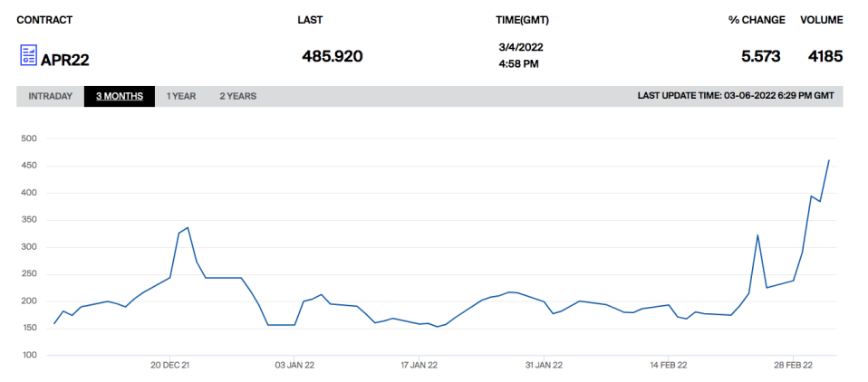Image resolution: width=868 pixels, height=382 pixels.
Task: Click the 28 FEB 22 axis label
Action: [793, 365]
